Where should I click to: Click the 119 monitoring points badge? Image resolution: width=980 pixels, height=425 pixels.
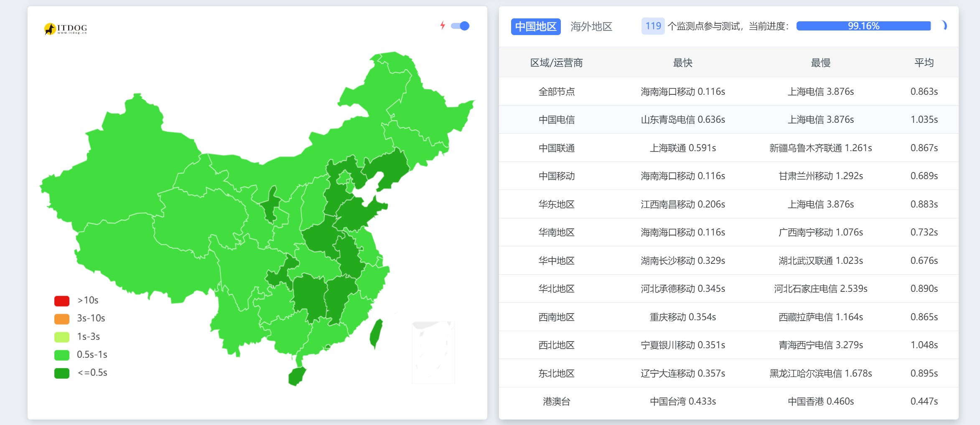tap(653, 26)
